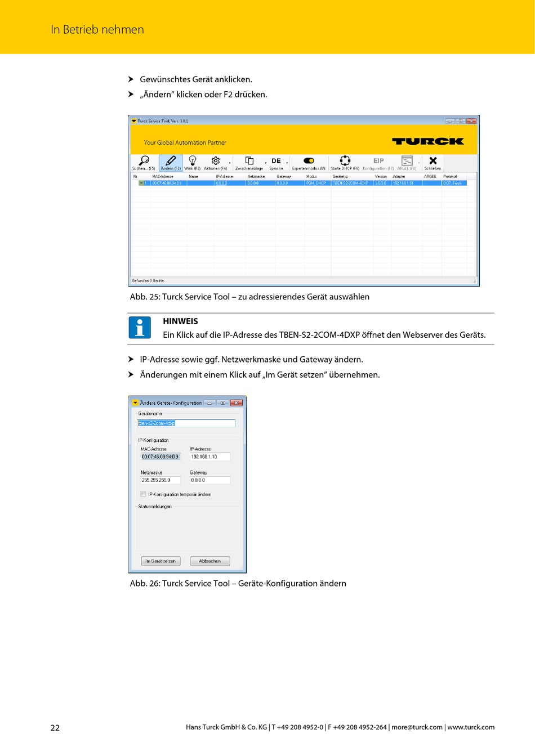Expand the Zwischenablage dropdown arrow
535x756 pixels.
pos(266,163)
